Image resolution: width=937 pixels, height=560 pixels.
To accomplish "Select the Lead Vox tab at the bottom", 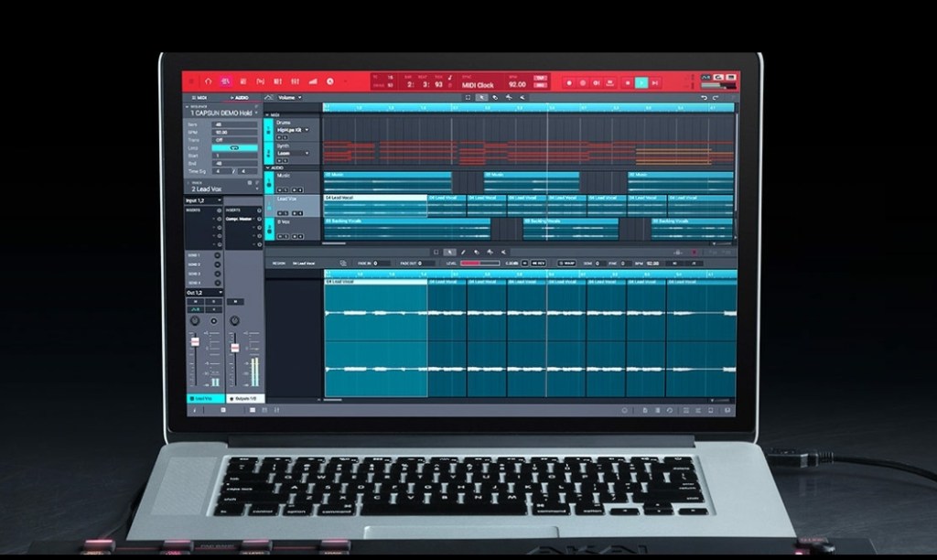I will point(204,398).
